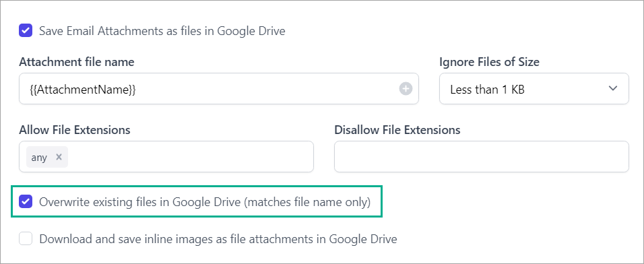The width and height of the screenshot is (644, 264).
Task: Click the plus icon in Attachment file name field
Action: (x=406, y=89)
